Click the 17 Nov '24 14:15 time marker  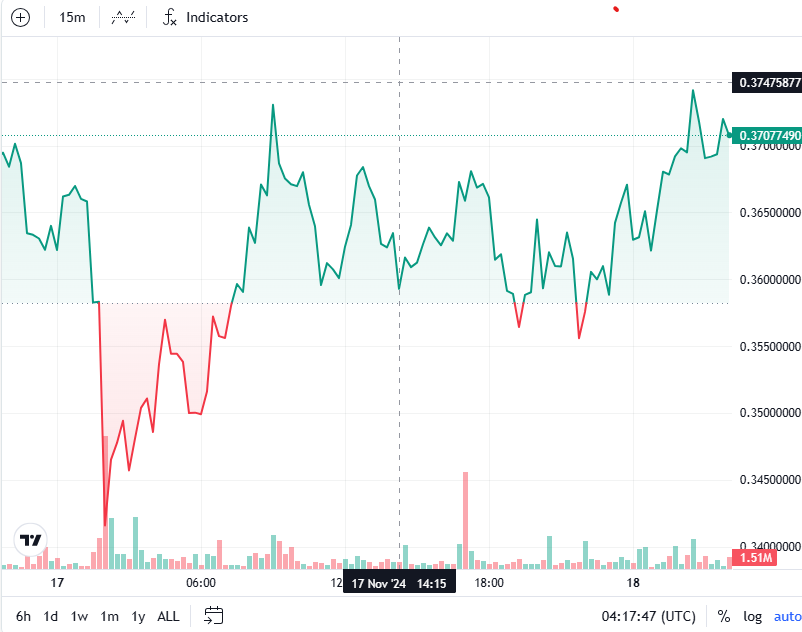tap(399, 583)
